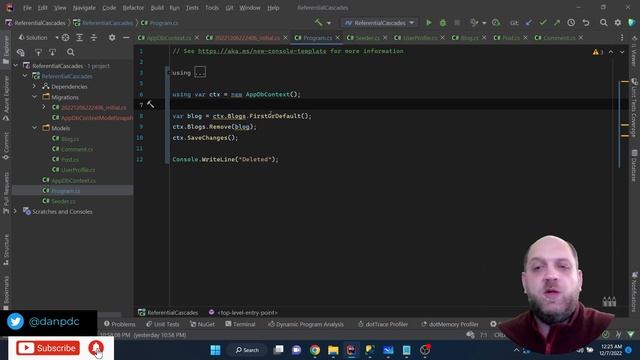Open the File menu
The height and width of the screenshot is (360, 640).
click(27, 8)
